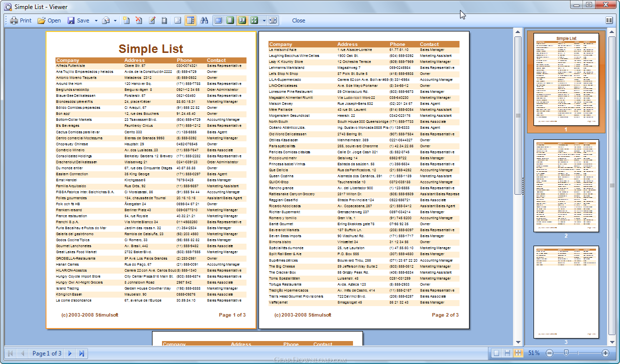Click the 'Simple List' title on page 1
This screenshot has height=364, width=620.
pyautogui.click(x=150, y=49)
